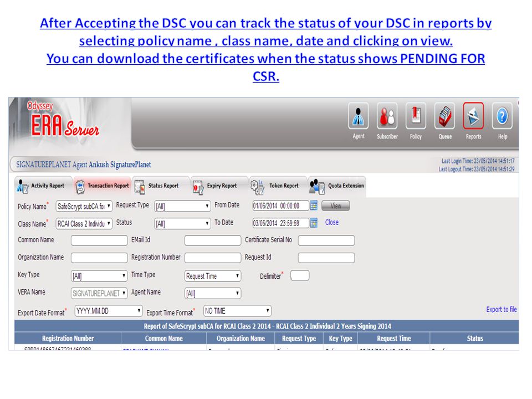Switch to Expiry Report tab
Image resolution: width=532 pixels, height=399 pixels.
pyautogui.click(x=219, y=186)
